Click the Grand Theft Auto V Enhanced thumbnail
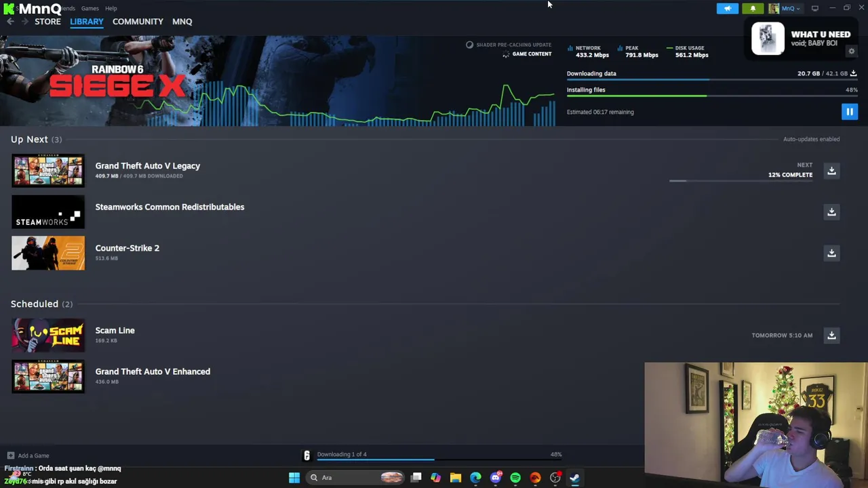 (x=48, y=376)
